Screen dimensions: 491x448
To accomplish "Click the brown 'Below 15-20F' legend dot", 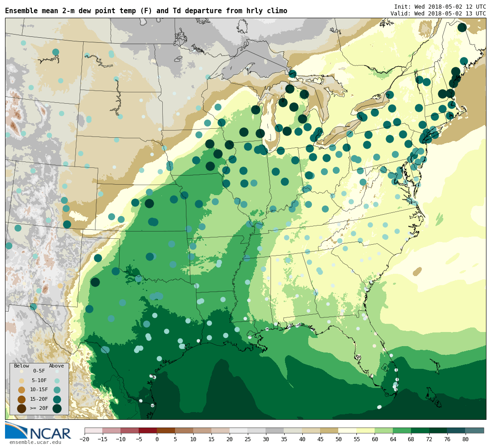I will [22, 399].
